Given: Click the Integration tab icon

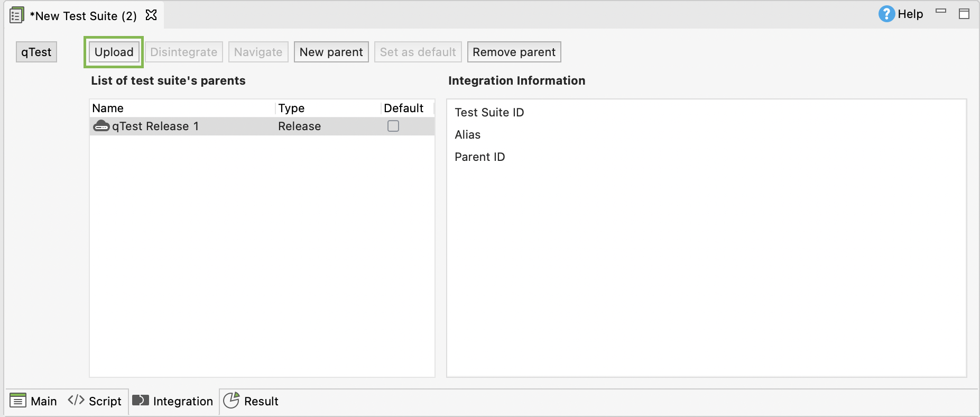Looking at the screenshot, I should 141,401.
